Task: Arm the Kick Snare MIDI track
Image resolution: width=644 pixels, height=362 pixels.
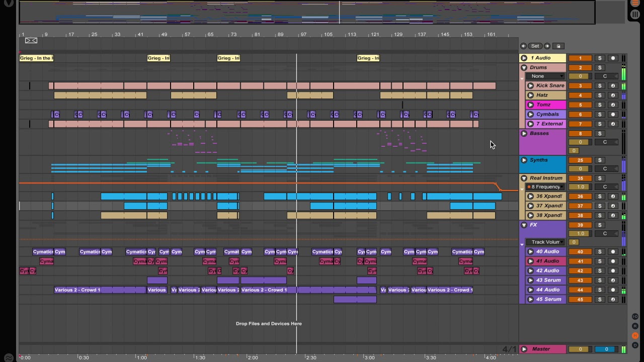Action: [613, 85]
